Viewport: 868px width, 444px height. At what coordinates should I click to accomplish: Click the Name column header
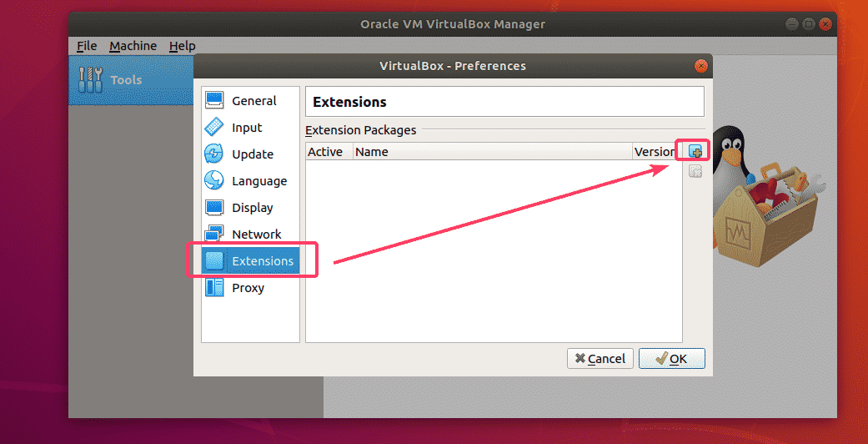tap(493, 152)
